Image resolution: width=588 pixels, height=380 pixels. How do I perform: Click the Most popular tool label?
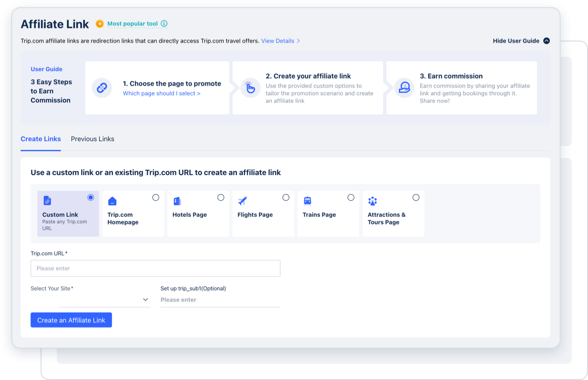tap(132, 24)
